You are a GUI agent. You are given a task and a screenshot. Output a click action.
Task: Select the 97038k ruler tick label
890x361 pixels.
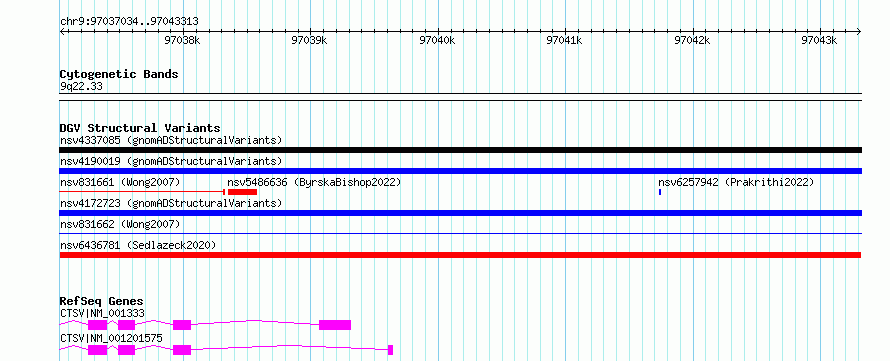(x=182, y=40)
